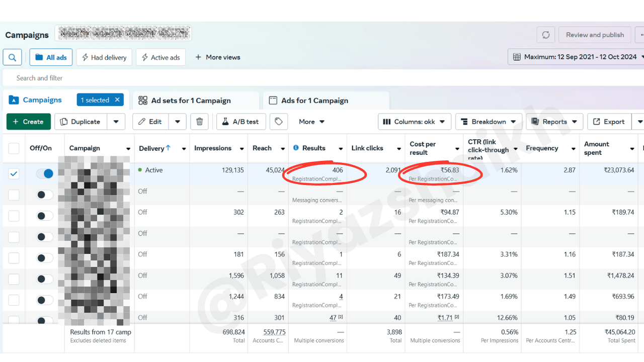Tick the select-all header checkbox

(14, 148)
